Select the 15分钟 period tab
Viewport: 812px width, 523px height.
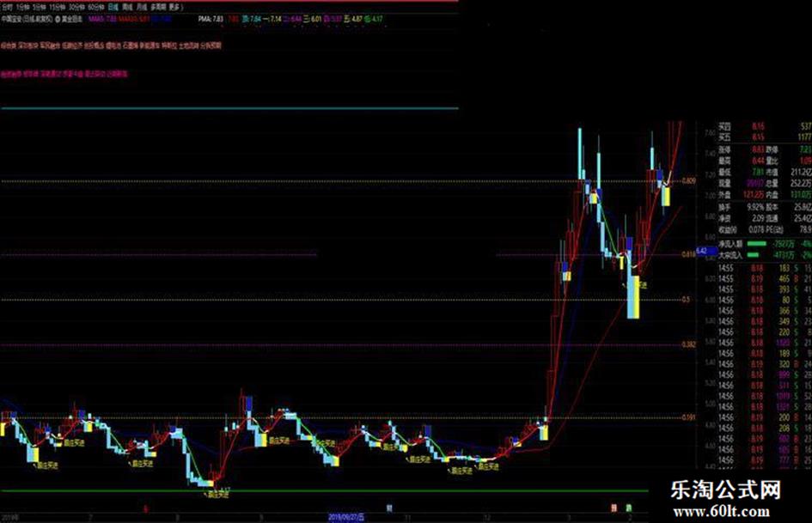(x=58, y=7)
